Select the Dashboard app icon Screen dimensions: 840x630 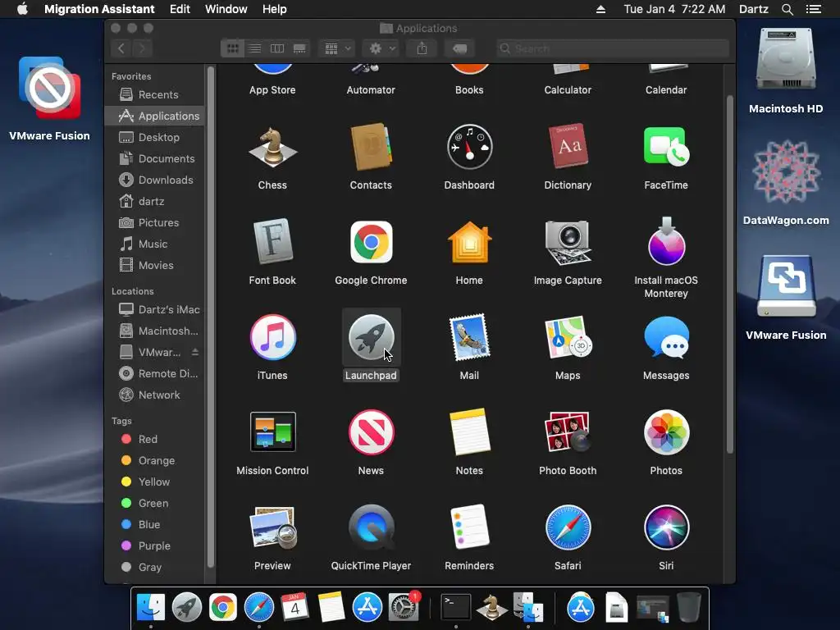point(469,148)
